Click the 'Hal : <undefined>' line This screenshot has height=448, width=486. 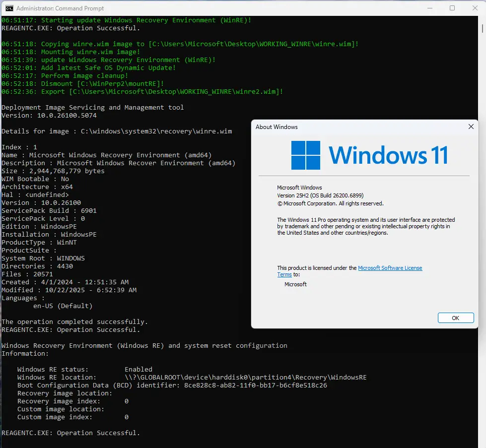35,195
